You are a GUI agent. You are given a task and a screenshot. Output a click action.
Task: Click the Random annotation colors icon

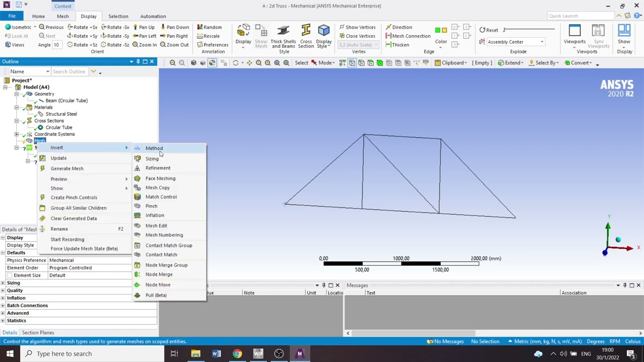click(200, 27)
